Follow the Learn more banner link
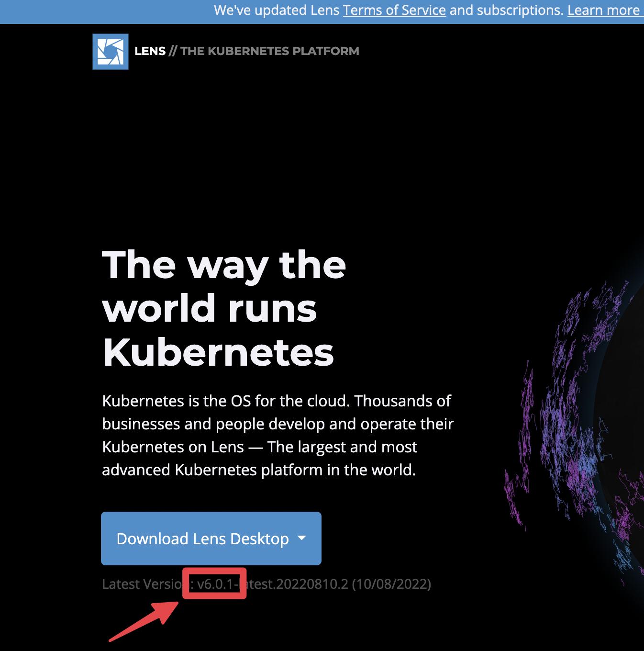Image resolution: width=644 pixels, height=651 pixels. (x=603, y=10)
